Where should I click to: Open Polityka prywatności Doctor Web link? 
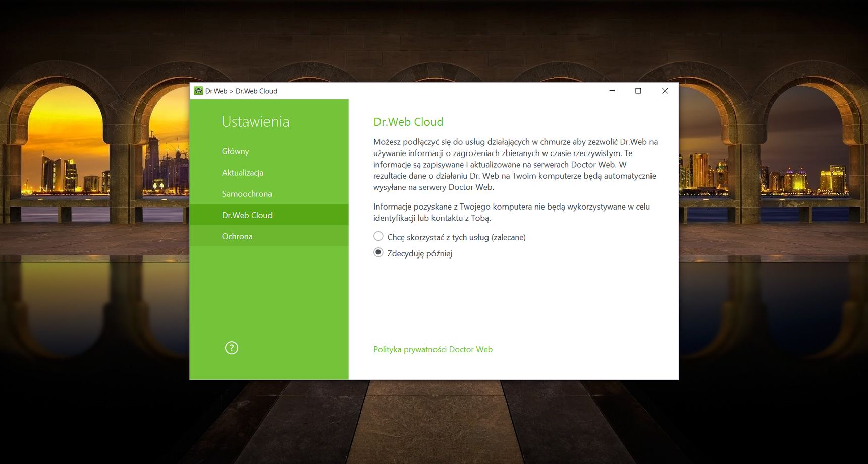point(433,349)
